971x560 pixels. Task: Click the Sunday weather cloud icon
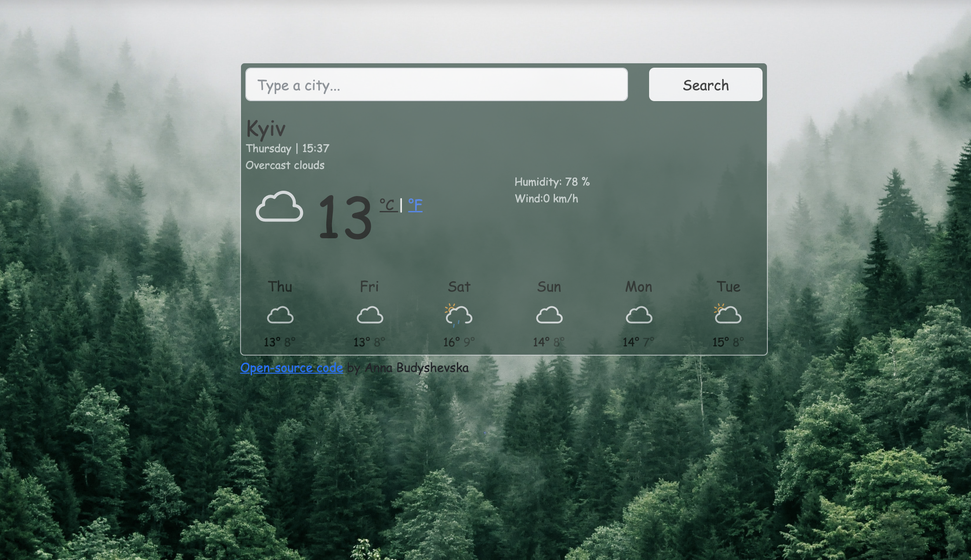pos(548,314)
